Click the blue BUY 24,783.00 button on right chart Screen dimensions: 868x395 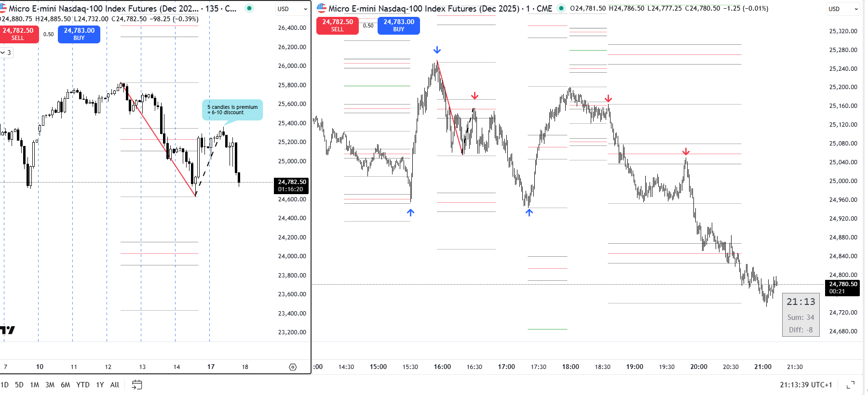[398, 26]
